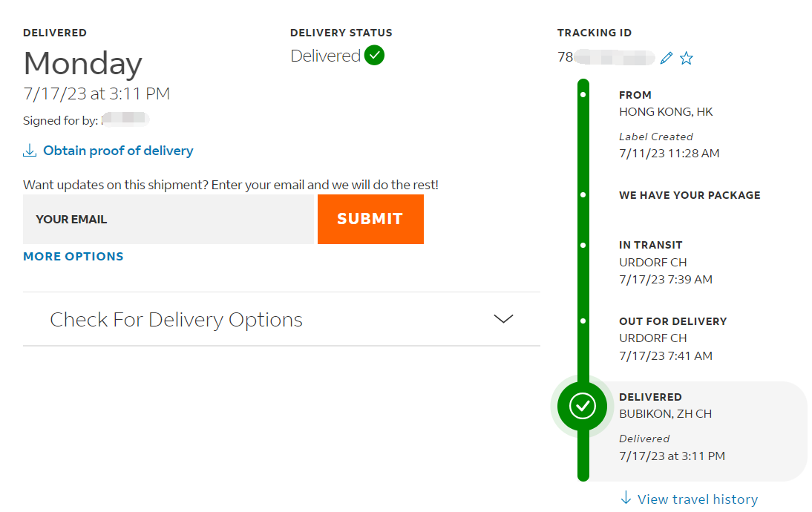The image size is (812, 512).
Task: Click the OUT FOR DELIVERY entry text
Action: click(x=673, y=338)
